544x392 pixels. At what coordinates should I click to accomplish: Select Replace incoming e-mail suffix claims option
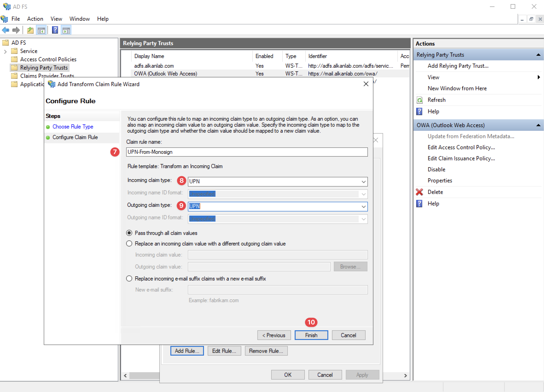[129, 278]
